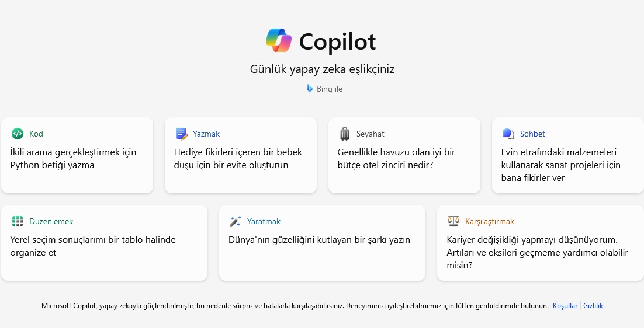This screenshot has height=328, width=644.
Task: Click the Seyahat luggage icon
Action: (x=345, y=134)
